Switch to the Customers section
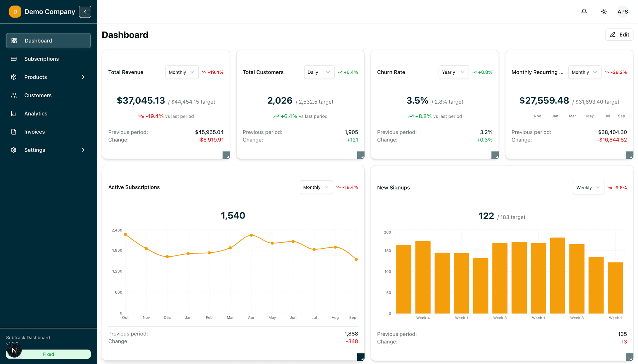The width and height of the screenshot is (638, 364). (x=38, y=95)
